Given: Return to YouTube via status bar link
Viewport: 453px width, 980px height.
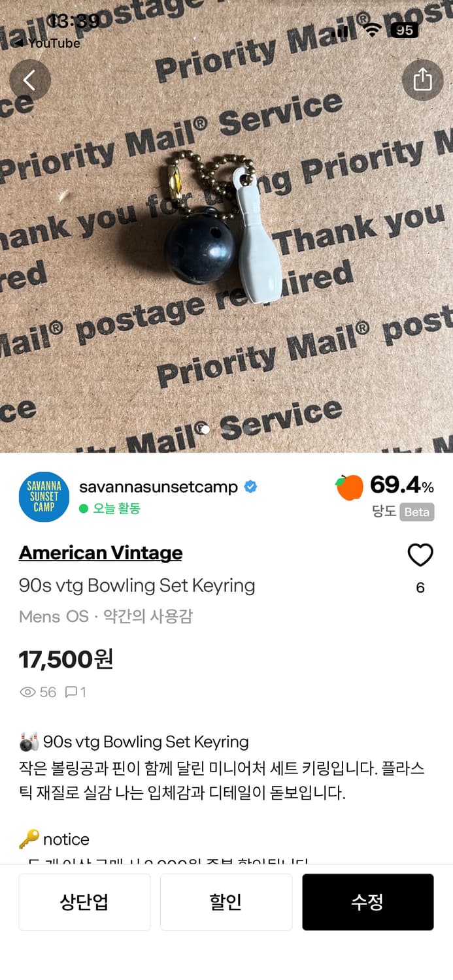Looking at the screenshot, I should click(x=47, y=43).
